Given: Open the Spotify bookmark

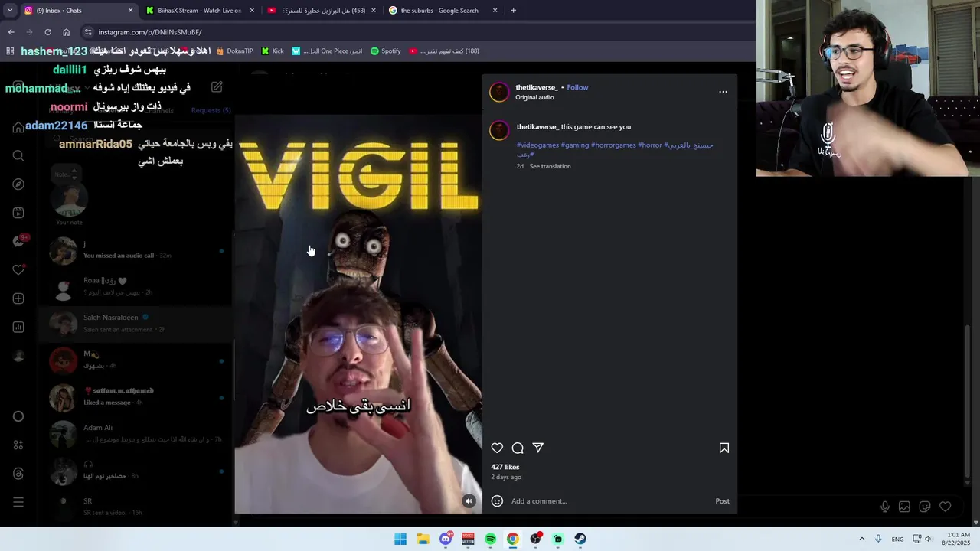Looking at the screenshot, I should coord(386,51).
